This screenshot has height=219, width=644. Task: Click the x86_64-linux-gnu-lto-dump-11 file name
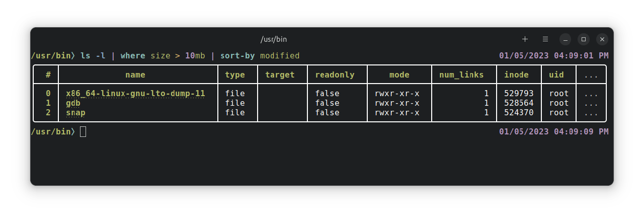click(135, 93)
